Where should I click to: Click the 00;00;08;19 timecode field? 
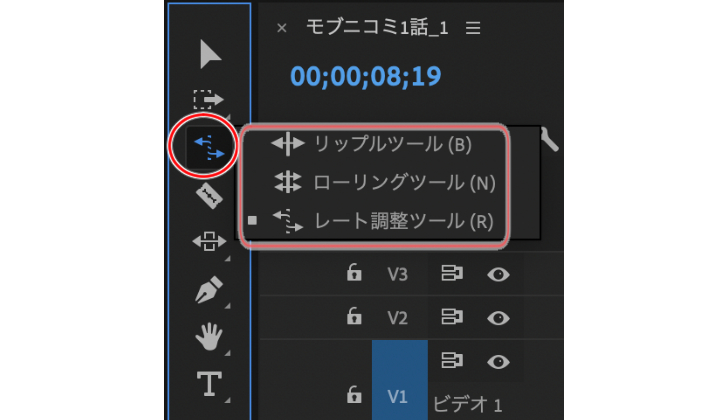point(366,77)
